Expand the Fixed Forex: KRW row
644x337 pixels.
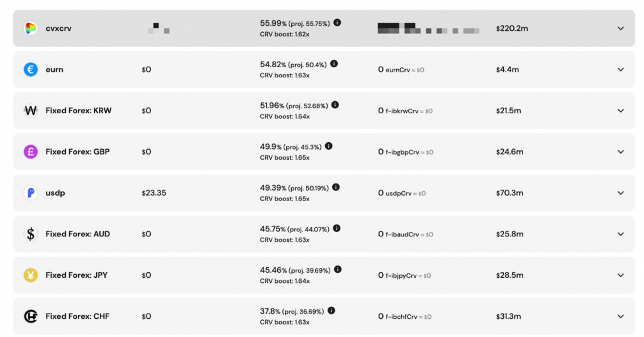click(621, 111)
